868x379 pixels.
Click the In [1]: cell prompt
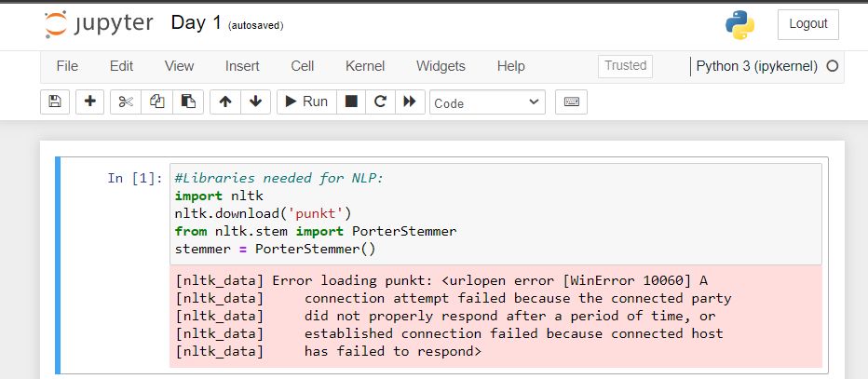[x=135, y=178]
